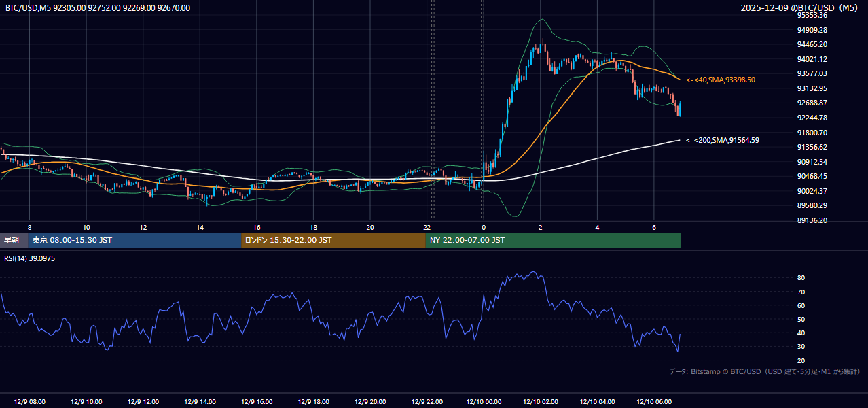Select the 200 SMA 91564.59 label

click(723, 140)
